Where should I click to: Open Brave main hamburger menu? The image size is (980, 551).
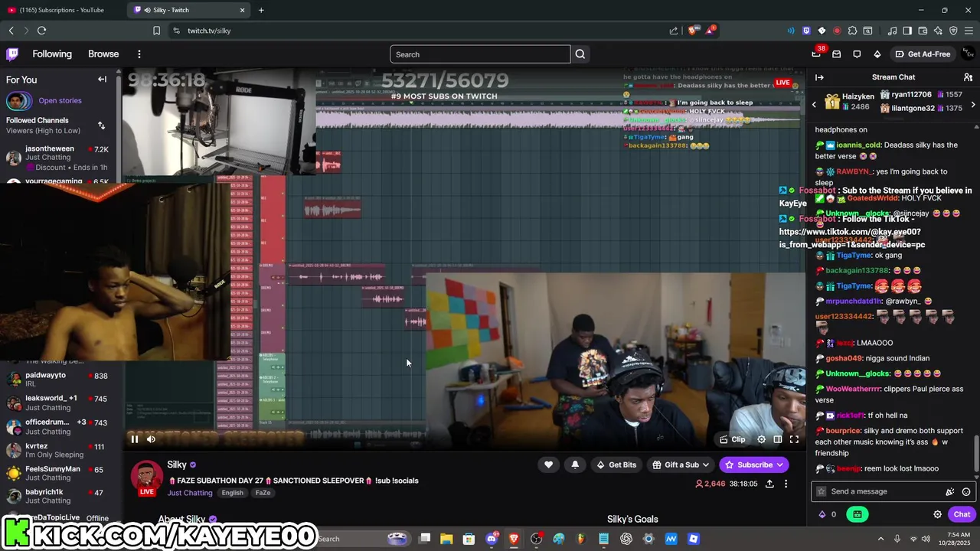point(969,31)
